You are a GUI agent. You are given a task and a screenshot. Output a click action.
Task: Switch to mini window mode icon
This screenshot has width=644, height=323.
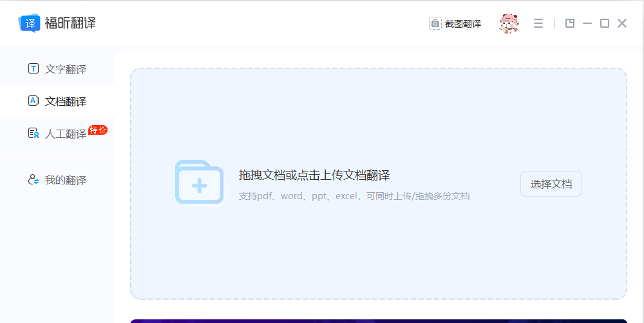tap(570, 23)
